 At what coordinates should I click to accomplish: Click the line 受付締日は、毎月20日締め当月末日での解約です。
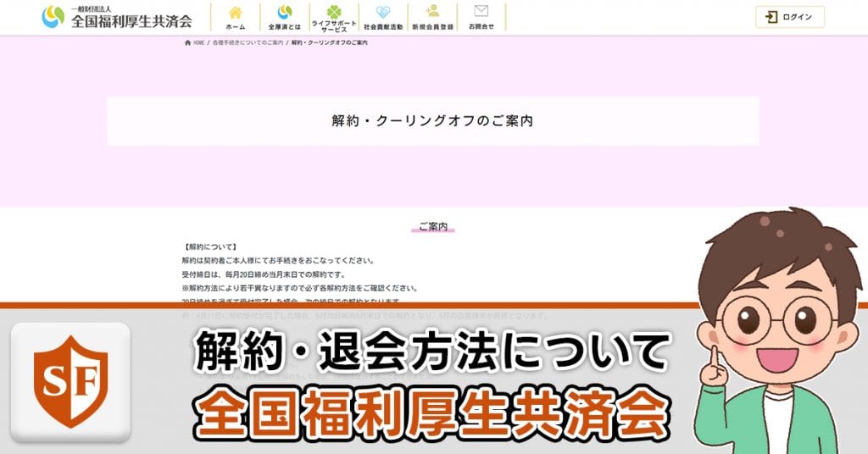coord(264,274)
